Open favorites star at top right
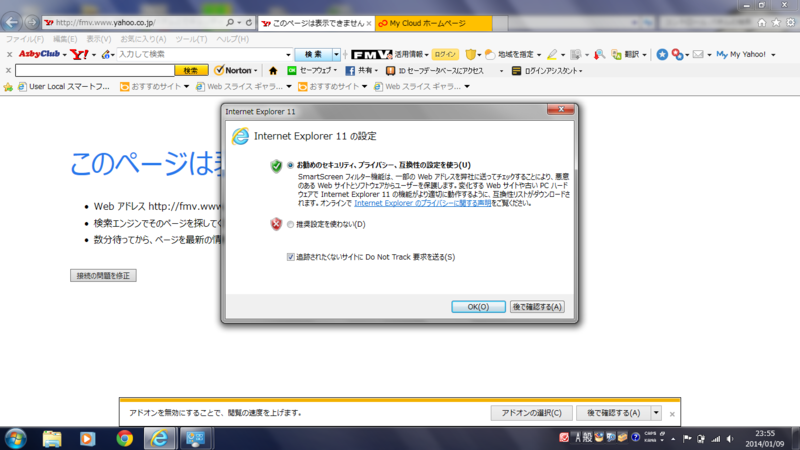Image resolution: width=800 pixels, height=450 pixels. (x=776, y=22)
